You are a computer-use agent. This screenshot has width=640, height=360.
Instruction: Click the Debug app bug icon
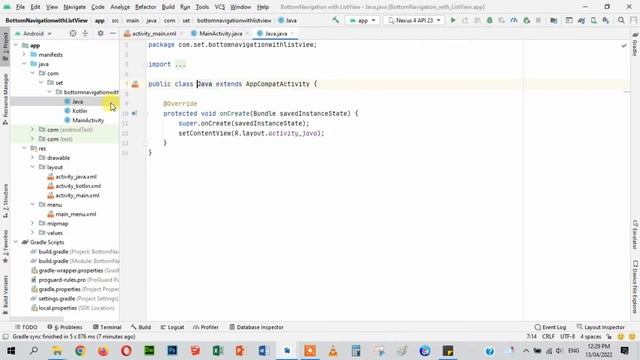pos(489,20)
